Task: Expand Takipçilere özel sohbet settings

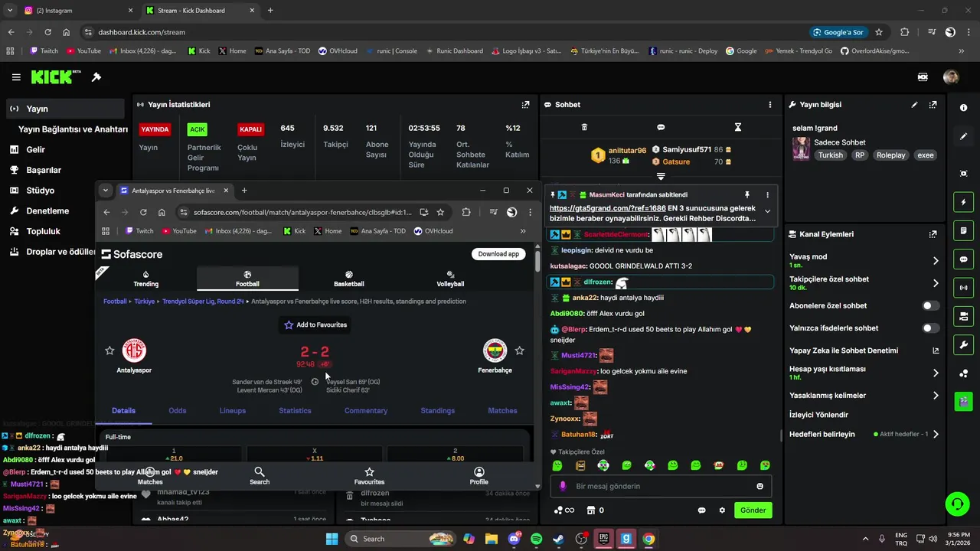Action: point(936,283)
